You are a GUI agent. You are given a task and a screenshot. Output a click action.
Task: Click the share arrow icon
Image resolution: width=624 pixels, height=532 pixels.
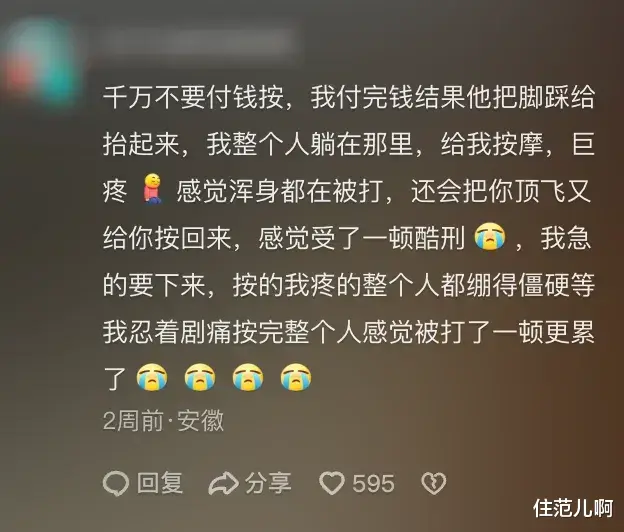click(x=224, y=483)
